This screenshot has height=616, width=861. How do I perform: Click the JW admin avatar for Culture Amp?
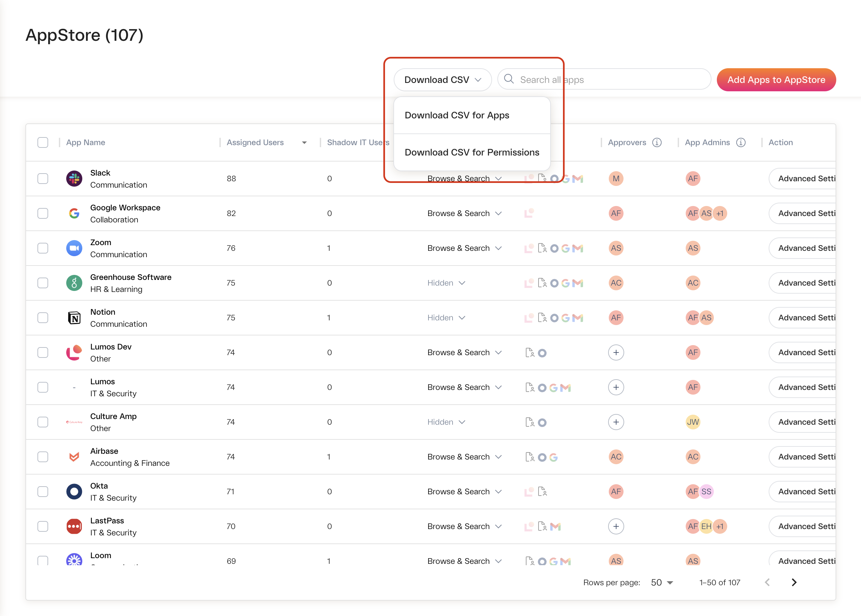[x=693, y=422]
